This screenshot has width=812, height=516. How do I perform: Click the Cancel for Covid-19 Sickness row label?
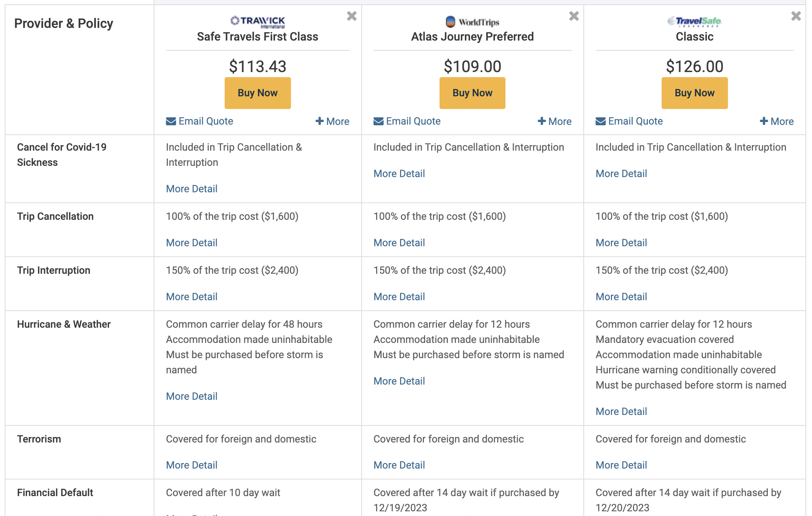[62, 155]
